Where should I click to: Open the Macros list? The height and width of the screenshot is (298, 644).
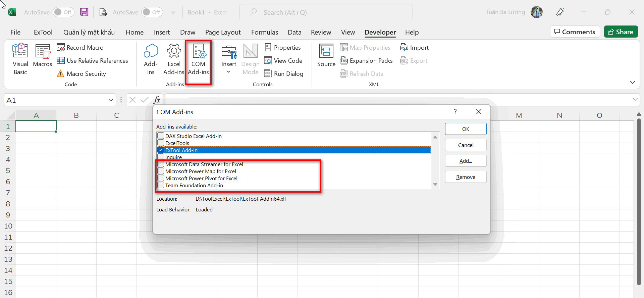pyautogui.click(x=43, y=56)
